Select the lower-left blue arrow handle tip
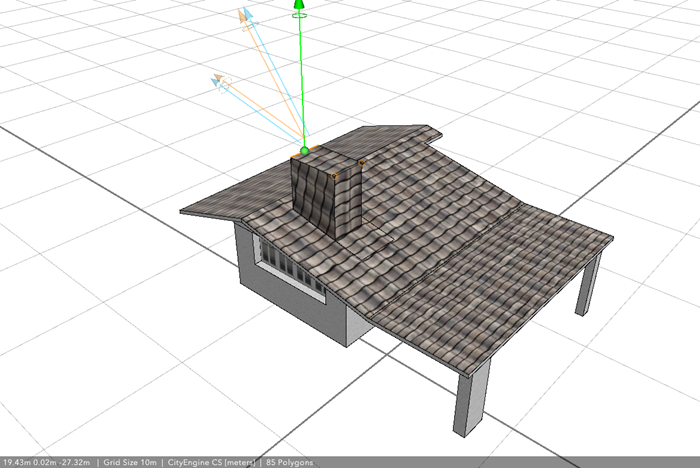Viewport: 700px width, 468px height. click(x=216, y=78)
